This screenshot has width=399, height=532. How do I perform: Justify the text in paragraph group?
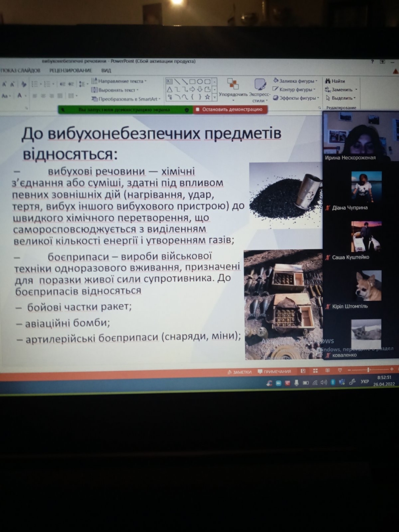click(x=60, y=96)
